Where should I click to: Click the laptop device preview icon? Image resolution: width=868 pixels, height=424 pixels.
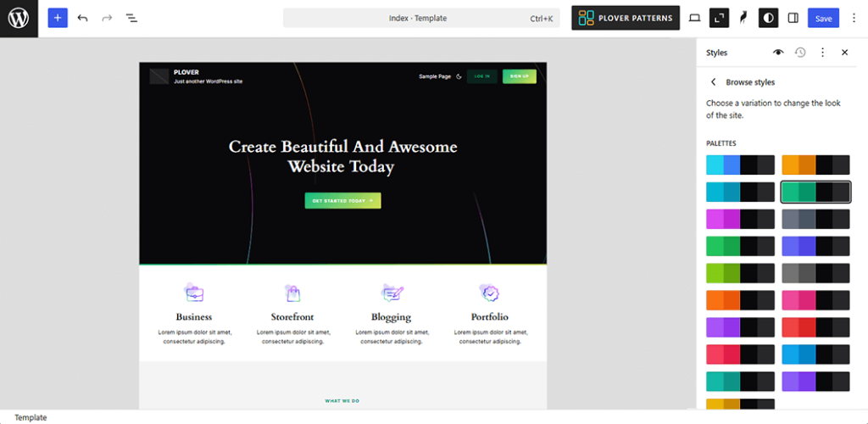(694, 18)
